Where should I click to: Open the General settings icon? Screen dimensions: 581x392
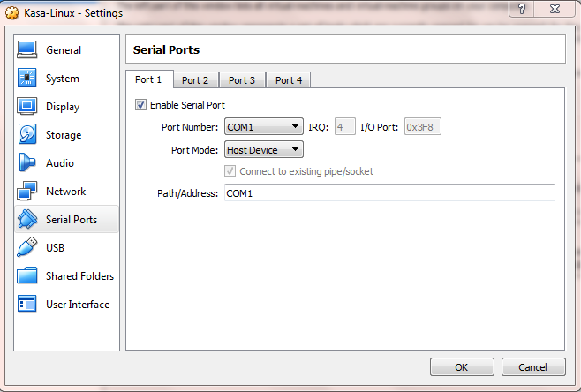(27, 50)
